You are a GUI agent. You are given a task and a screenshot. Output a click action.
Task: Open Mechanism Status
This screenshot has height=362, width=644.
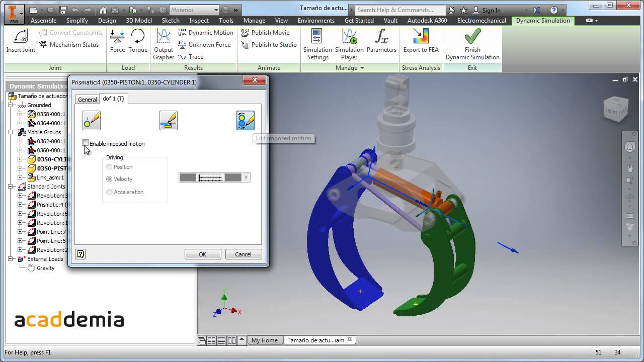[x=69, y=45]
